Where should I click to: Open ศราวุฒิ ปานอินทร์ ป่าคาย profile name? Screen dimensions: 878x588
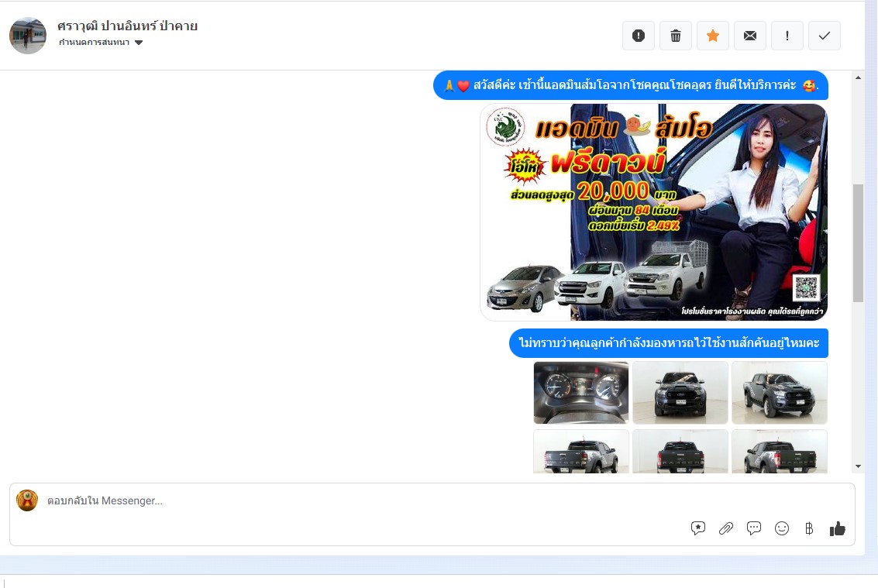127,26
